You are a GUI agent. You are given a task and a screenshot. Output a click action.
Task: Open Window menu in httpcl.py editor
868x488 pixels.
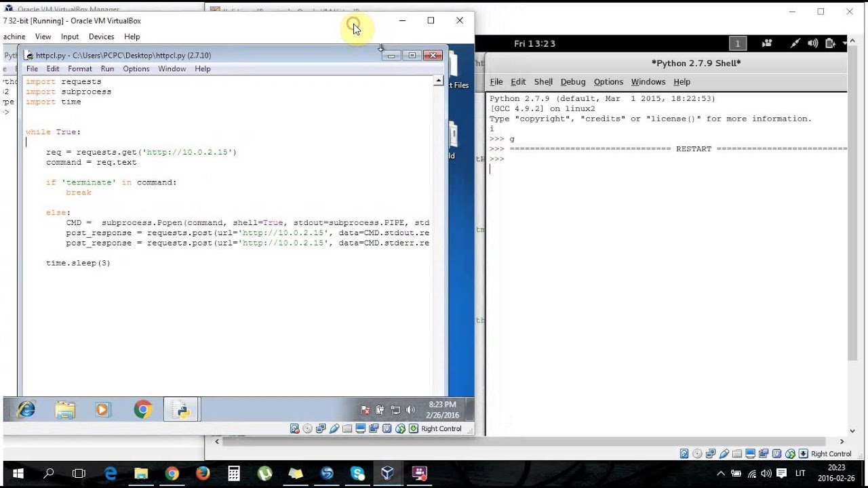point(172,68)
